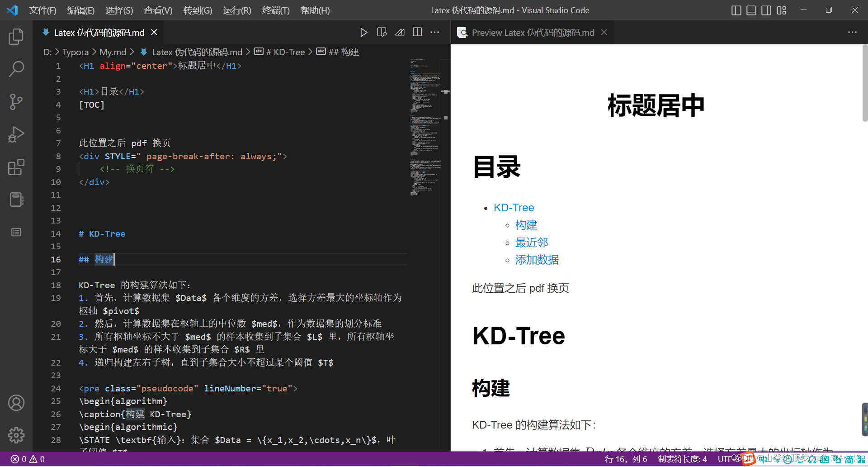Open the 终端(T) menu
The image size is (868, 467).
point(276,10)
